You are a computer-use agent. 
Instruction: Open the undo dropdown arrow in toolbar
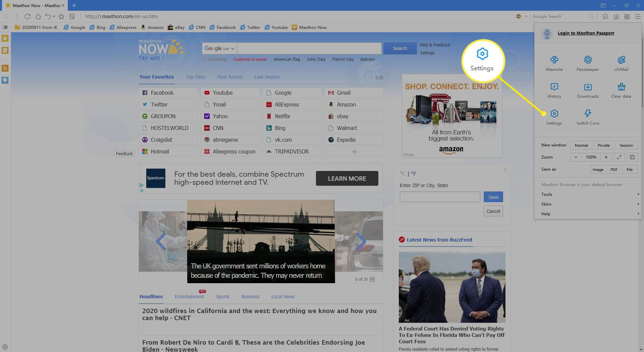coord(54,16)
